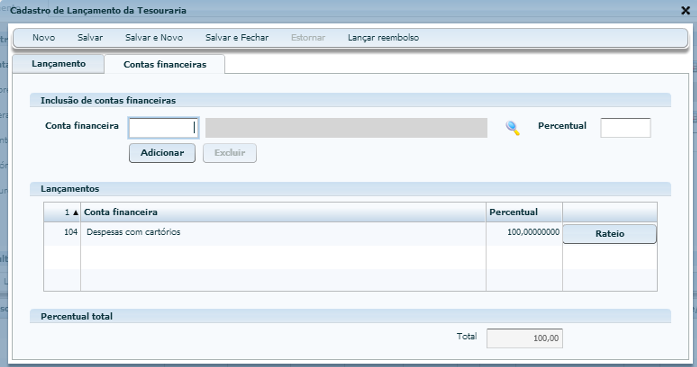Select the Despesas com cartórios row
The image size is (697, 367).
coord(350,234)
